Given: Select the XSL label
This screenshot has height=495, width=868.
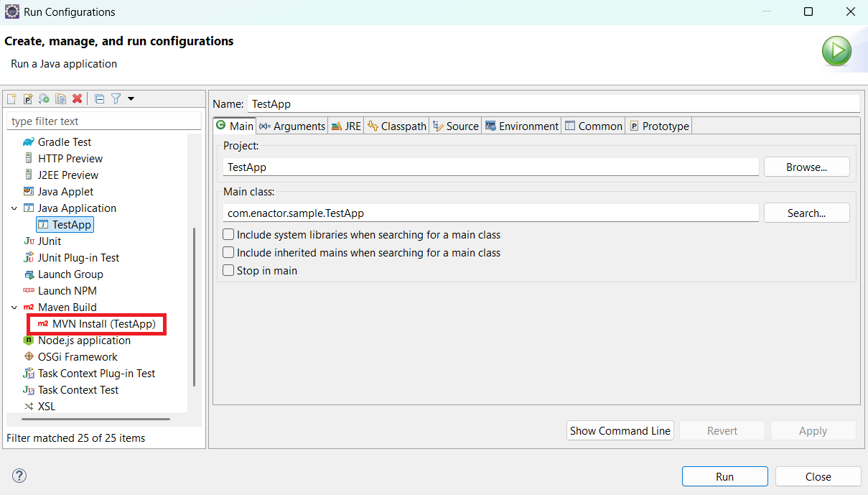Looking at the screenshot, I should click(x=47, y=407).
